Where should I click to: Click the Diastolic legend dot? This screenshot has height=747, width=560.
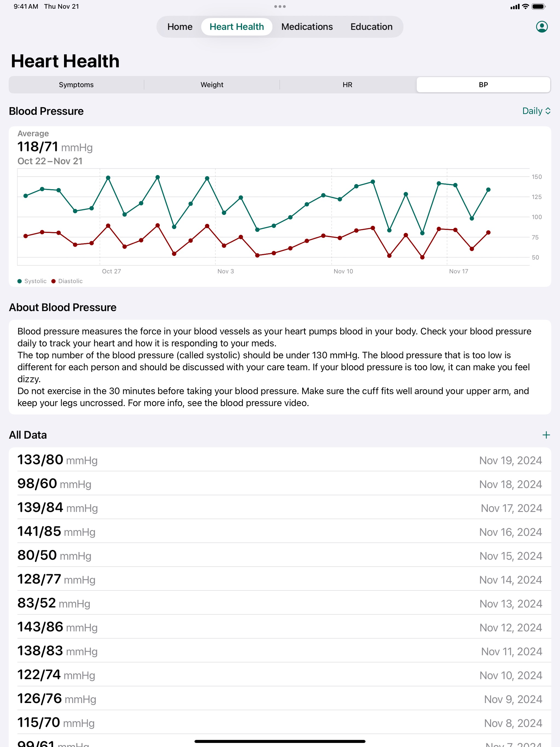[x=53, y=281]
